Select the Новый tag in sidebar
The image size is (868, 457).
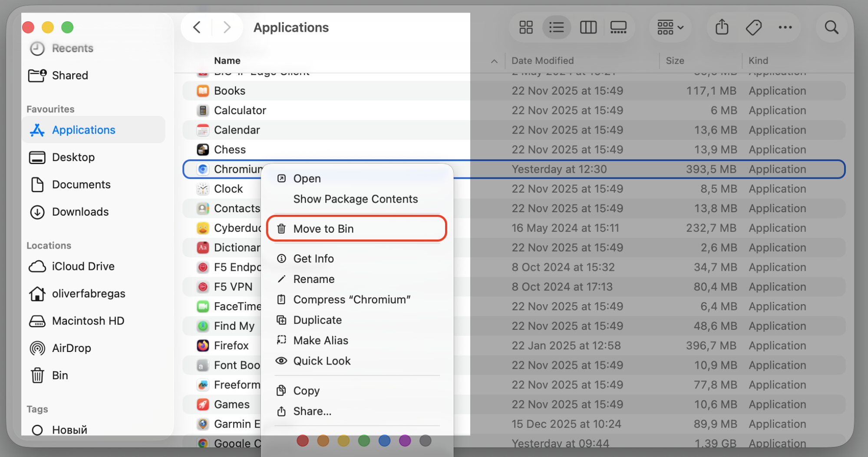(59, 430)
